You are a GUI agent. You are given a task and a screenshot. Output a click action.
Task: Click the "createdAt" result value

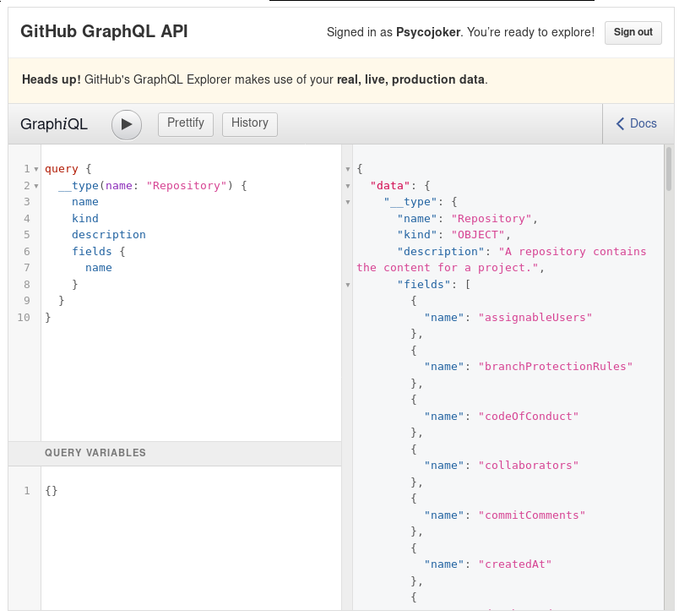[x=515, y=564]
